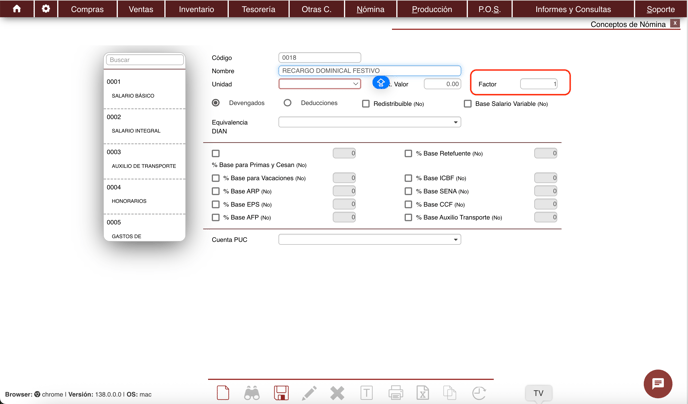Check the % Base CCF box
Screen dimensions: 688x404
pos(408,204)
